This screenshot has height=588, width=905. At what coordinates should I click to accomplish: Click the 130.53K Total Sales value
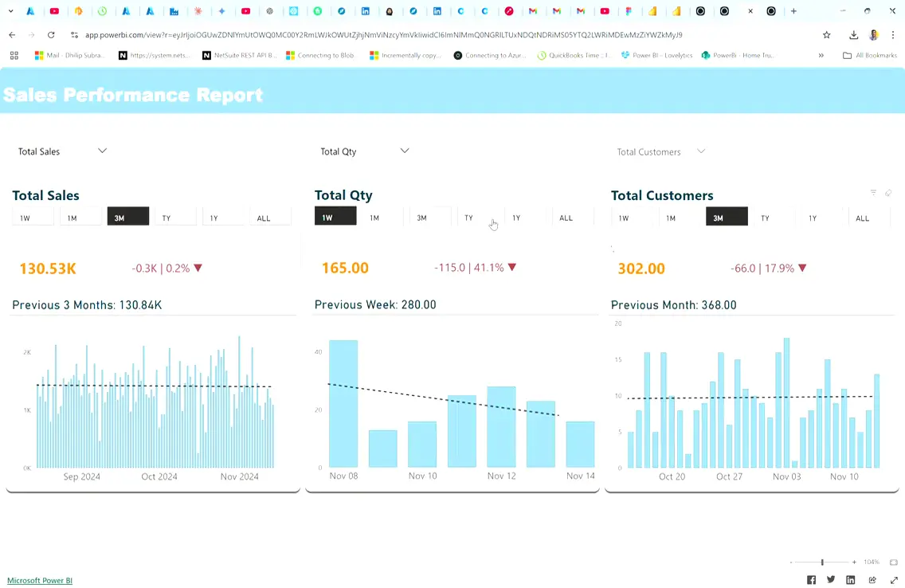48,269
